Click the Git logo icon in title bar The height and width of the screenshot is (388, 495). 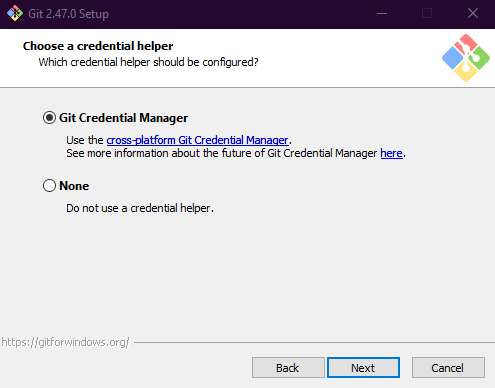15,14
